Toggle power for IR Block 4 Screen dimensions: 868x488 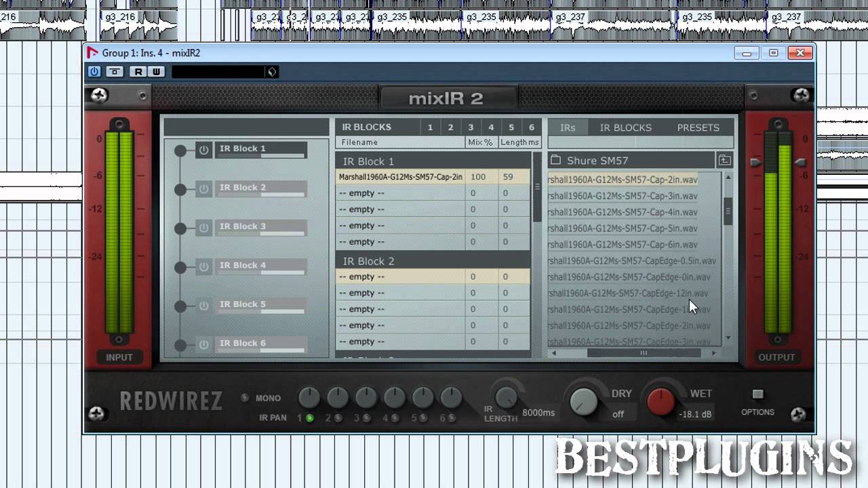(203, 267)
